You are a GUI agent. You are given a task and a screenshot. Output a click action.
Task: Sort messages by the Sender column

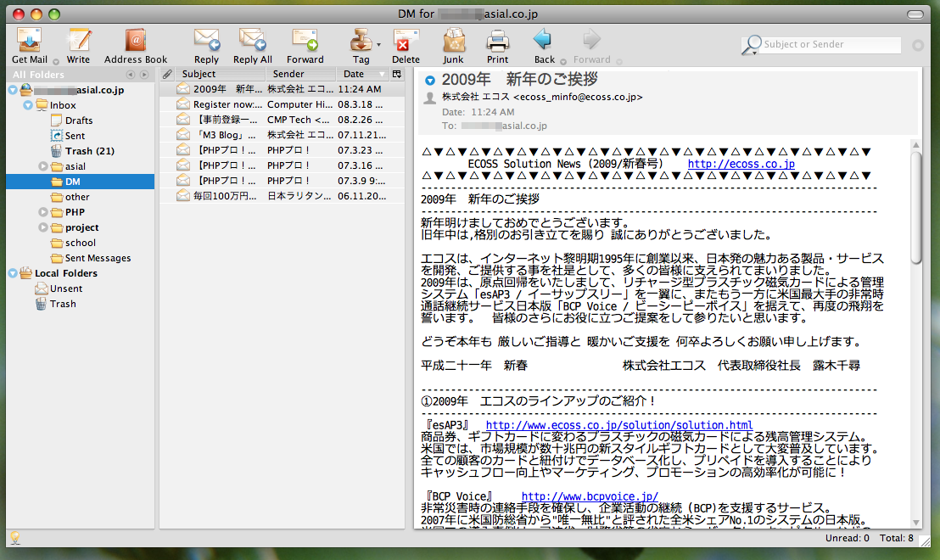point(288,74)
